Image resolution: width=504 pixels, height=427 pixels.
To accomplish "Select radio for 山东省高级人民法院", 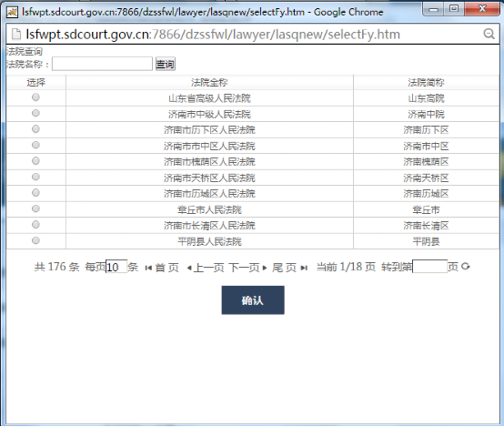I will [x=35, y=97].
